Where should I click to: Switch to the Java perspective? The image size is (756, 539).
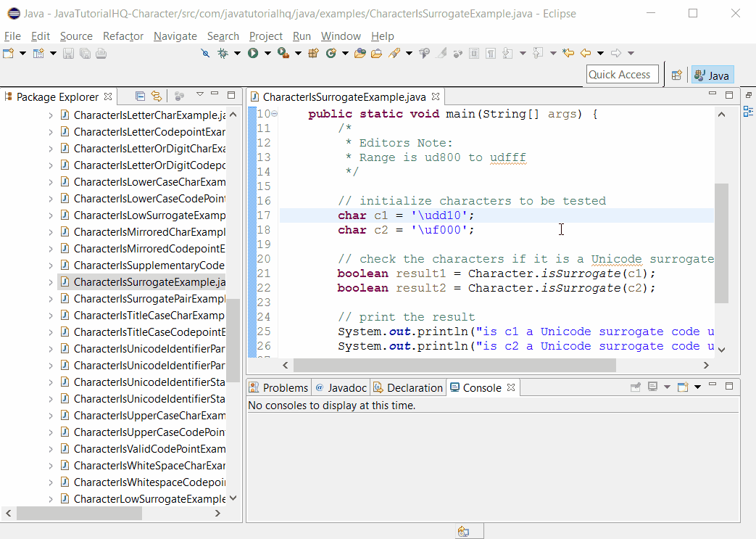(x=711, y=74)
